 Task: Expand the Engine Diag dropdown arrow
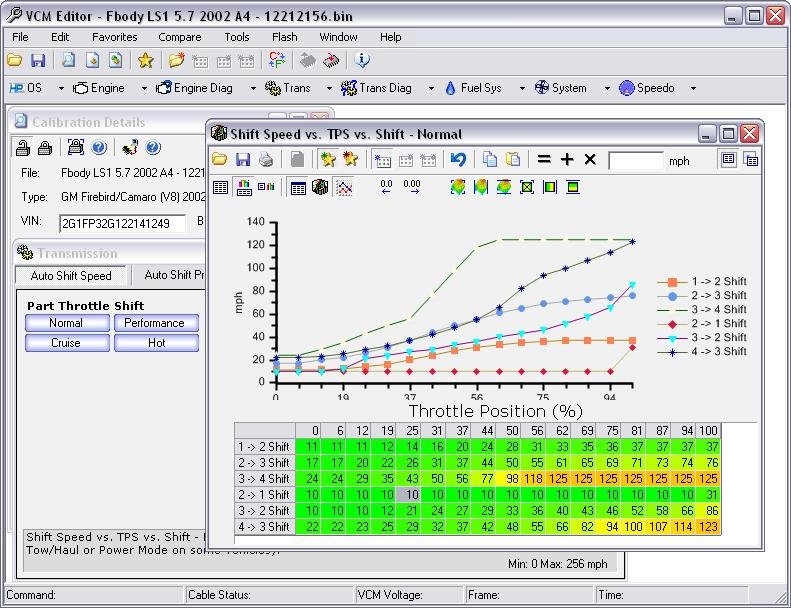(253, 89)
